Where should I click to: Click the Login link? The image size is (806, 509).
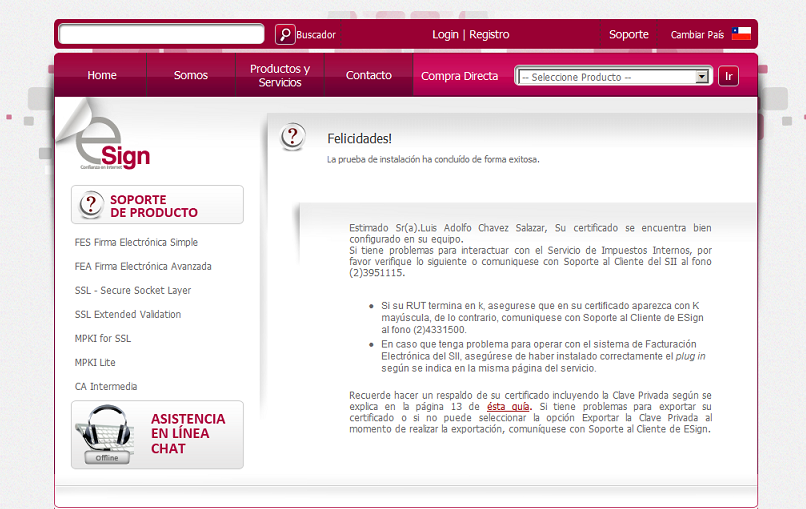point(445,35)
